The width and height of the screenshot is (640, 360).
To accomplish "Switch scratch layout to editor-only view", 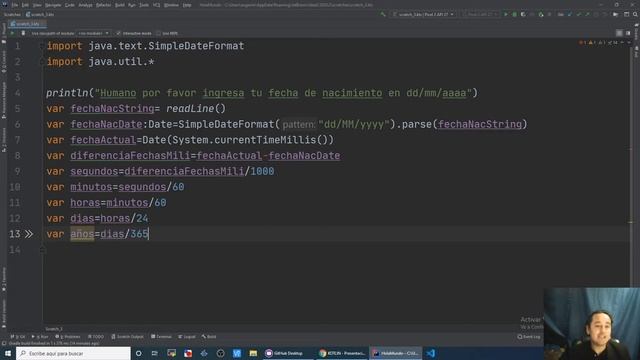I will [619, 33].
